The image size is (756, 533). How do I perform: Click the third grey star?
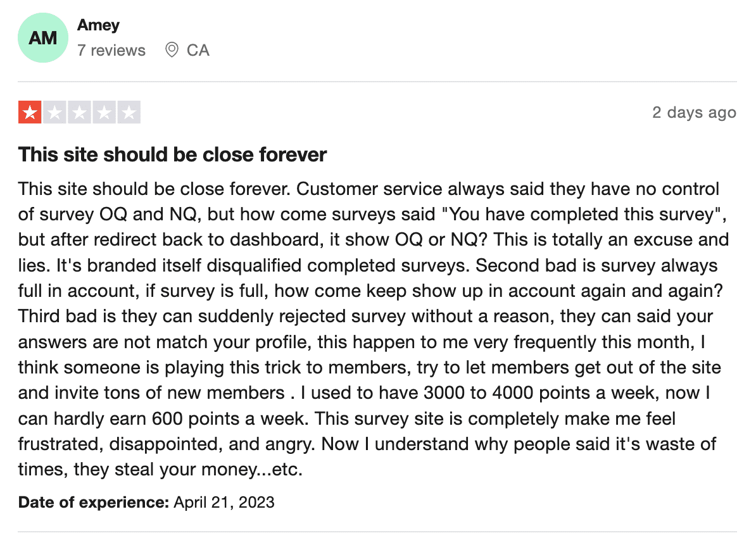tap(80, 112)
